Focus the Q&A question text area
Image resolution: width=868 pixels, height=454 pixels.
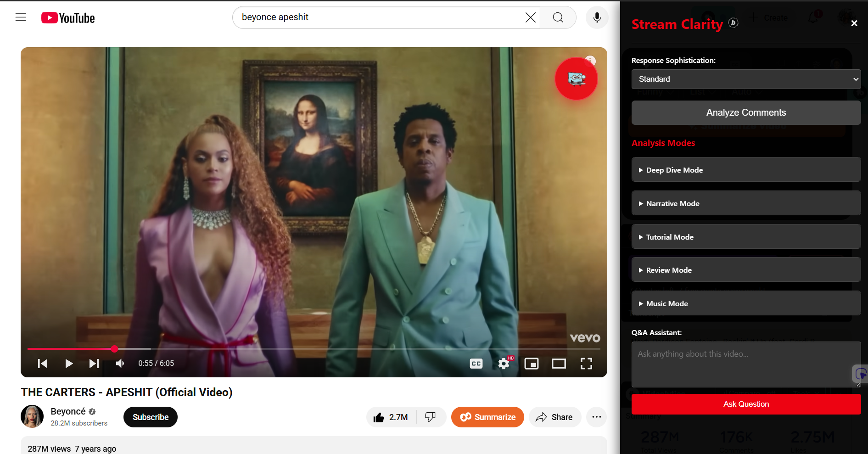746,364
